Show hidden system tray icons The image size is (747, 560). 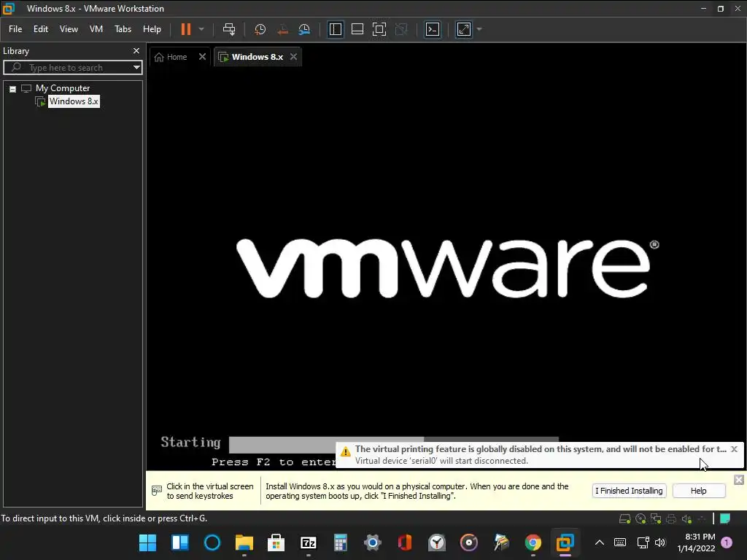click(600, 542)
